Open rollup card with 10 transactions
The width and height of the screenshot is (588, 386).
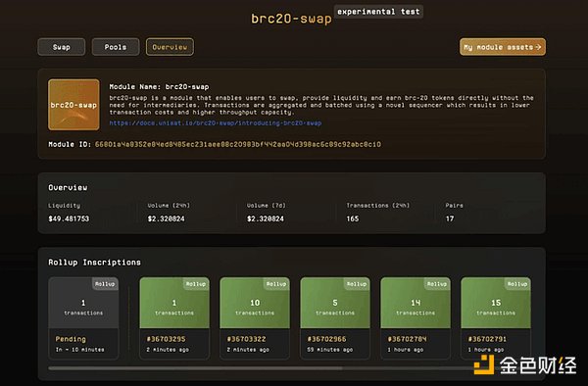[x=255, y=318]
